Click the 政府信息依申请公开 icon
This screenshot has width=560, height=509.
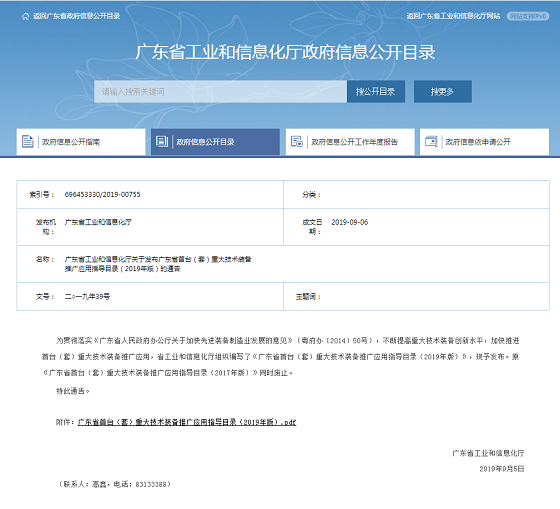431,141
